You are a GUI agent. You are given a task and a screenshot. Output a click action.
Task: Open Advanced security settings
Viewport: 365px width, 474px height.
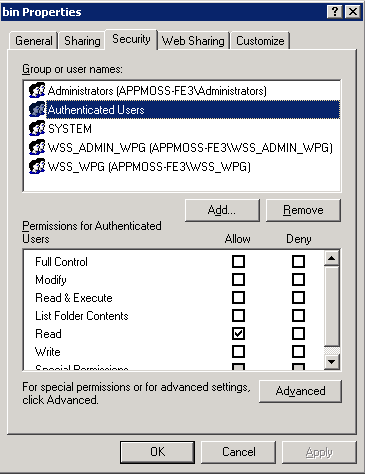[x=300, y=391]
